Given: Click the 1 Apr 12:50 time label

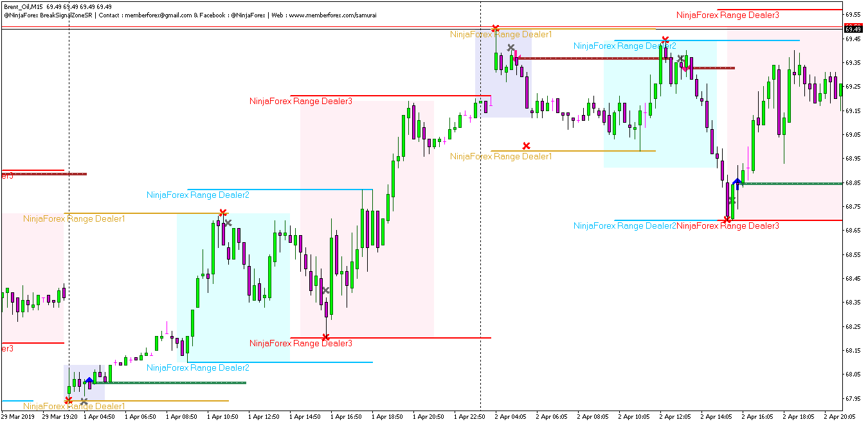Looking at the screenshot, I should 264,416.
